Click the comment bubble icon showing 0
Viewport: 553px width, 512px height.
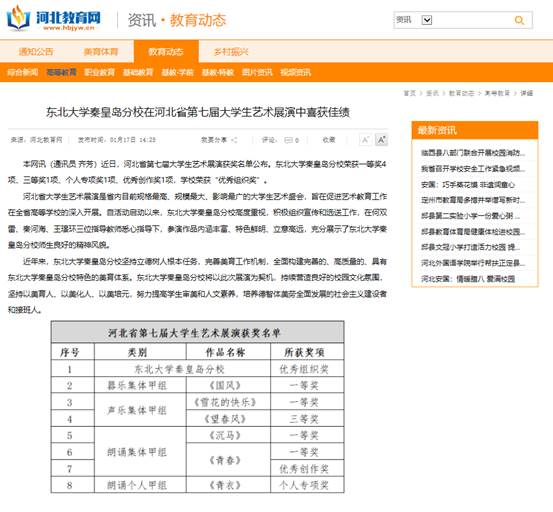[288, 140]
